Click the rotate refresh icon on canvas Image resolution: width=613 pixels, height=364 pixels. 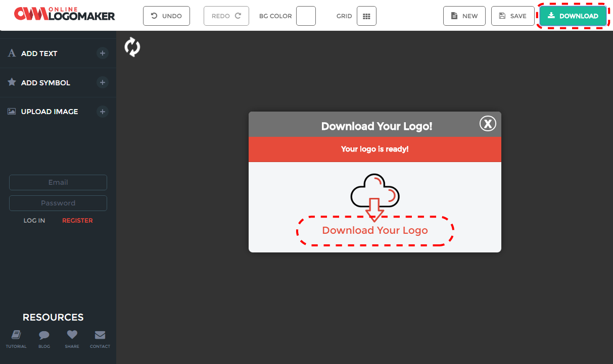coord(132,47)
